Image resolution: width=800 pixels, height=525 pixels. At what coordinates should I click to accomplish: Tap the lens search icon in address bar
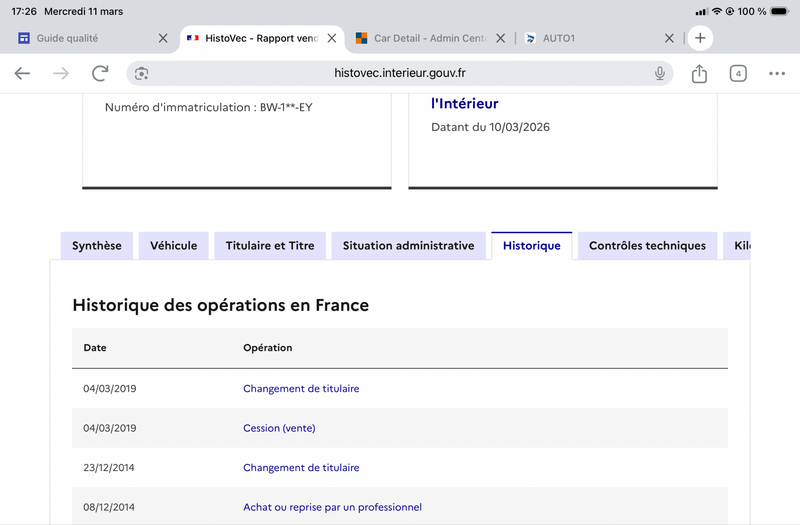coord(141,73)
